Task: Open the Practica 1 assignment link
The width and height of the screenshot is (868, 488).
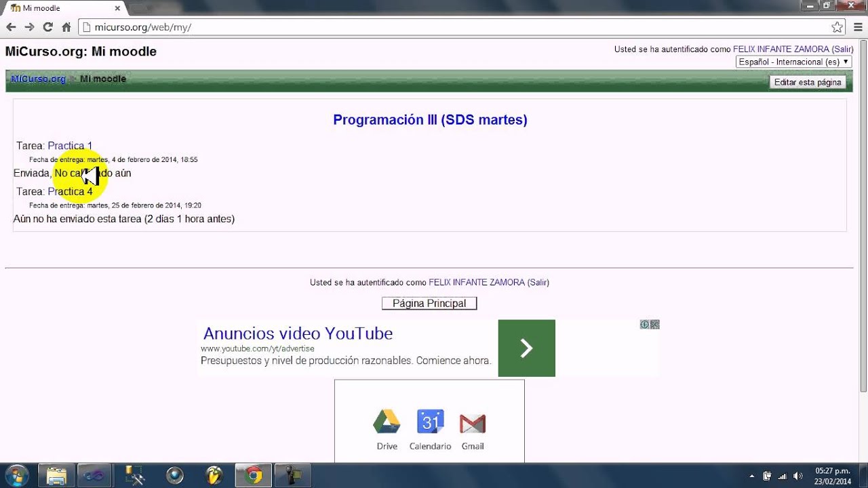Action: point(70,146)
